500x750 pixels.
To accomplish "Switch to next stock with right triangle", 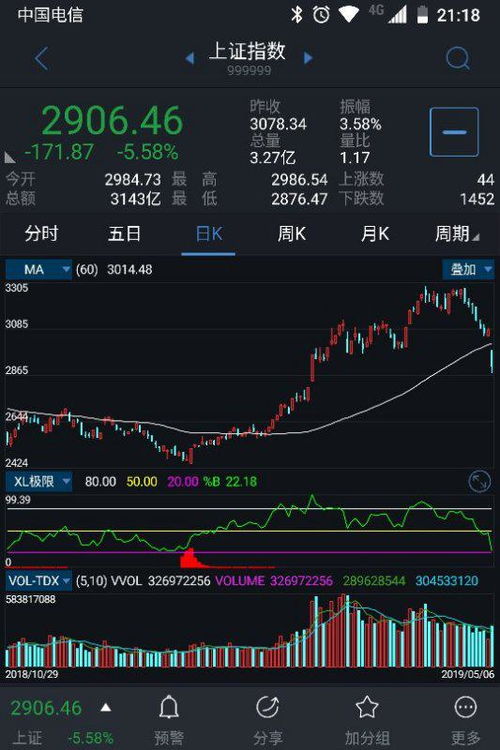I will (308, 58).
